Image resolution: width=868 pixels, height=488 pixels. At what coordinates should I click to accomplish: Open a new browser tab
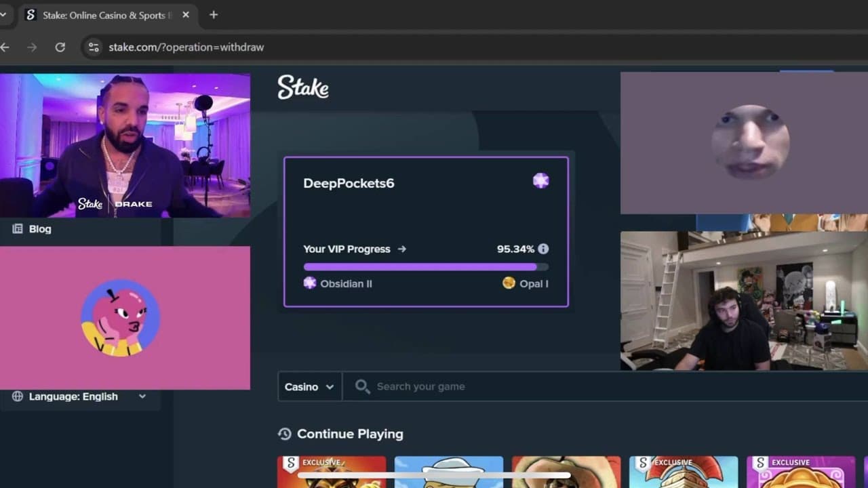[214, 15]
